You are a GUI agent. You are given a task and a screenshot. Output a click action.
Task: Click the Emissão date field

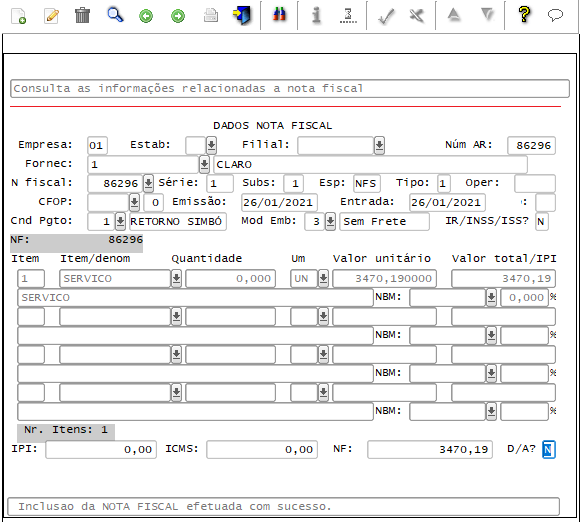pyautogui.click(x=279, y=202)
